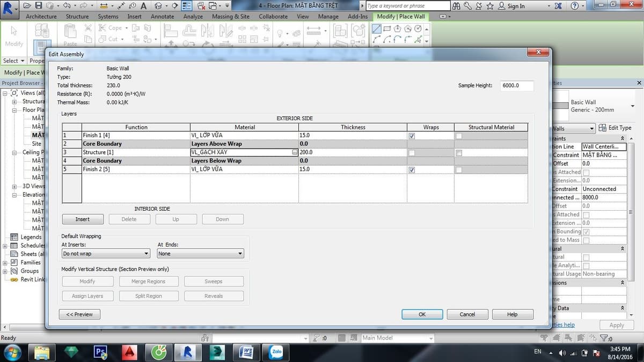Click the Undo arrow icon

coord(67,6)
